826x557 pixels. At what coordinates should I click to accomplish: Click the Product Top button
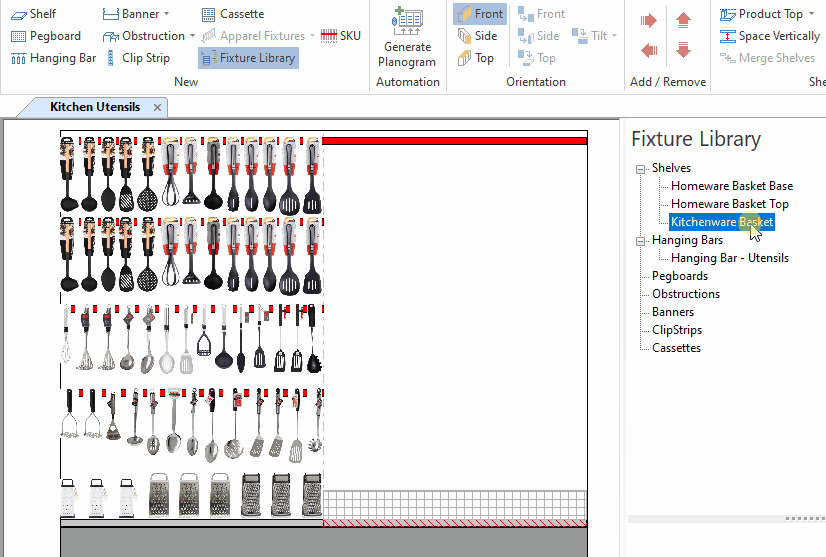(x=761, y=14)
